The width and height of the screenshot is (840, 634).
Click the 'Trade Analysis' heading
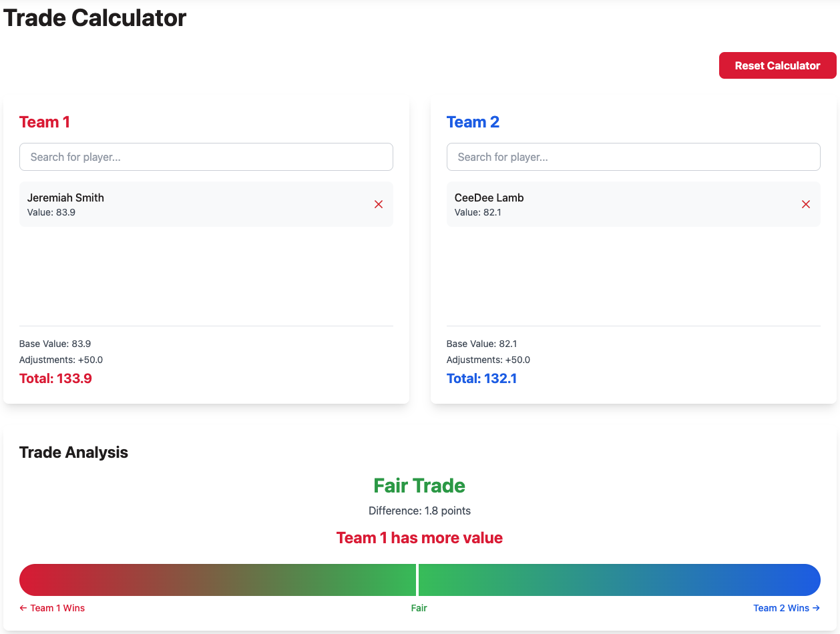point(73,452)
